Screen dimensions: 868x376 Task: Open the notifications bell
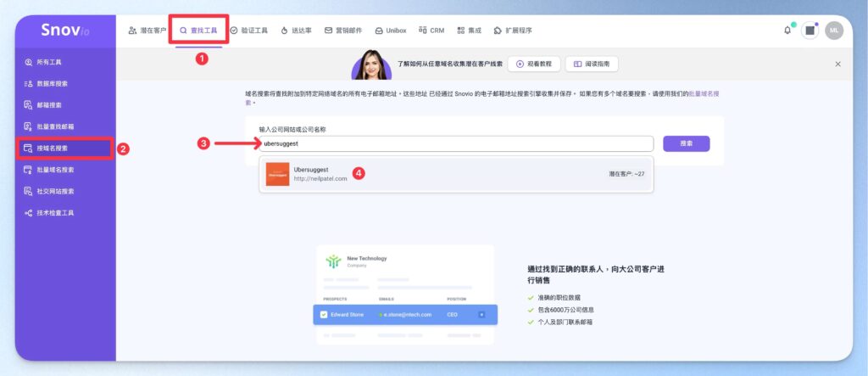click(x=787, y=31)
